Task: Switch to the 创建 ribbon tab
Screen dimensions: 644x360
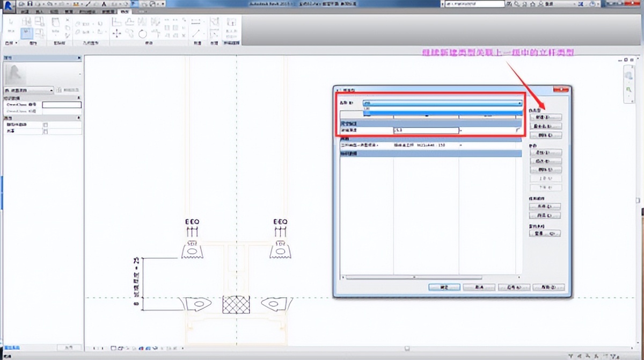Action: [x=24, y=11]
